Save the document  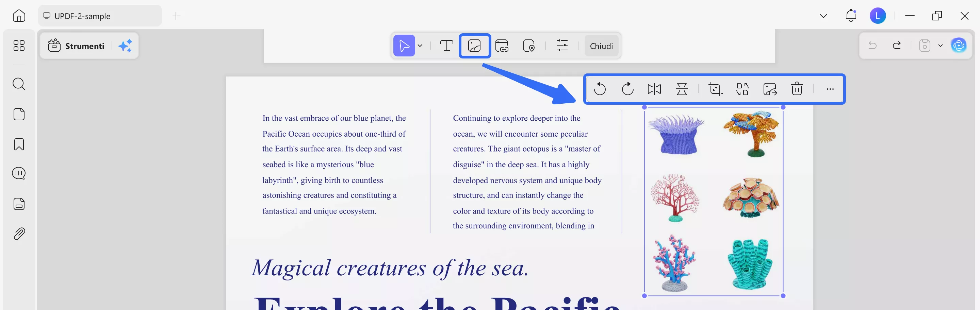pyautogui.click(x=925, y=46)
